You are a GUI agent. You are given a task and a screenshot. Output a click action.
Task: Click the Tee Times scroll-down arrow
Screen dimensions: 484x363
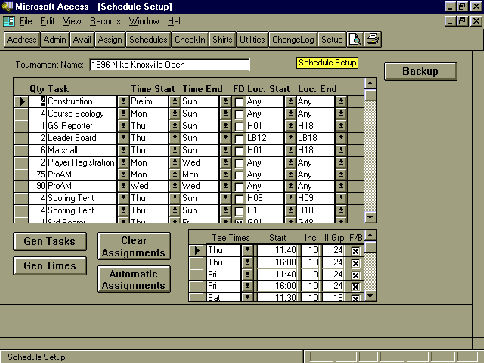pyautogui.click(x=370, y=296)
